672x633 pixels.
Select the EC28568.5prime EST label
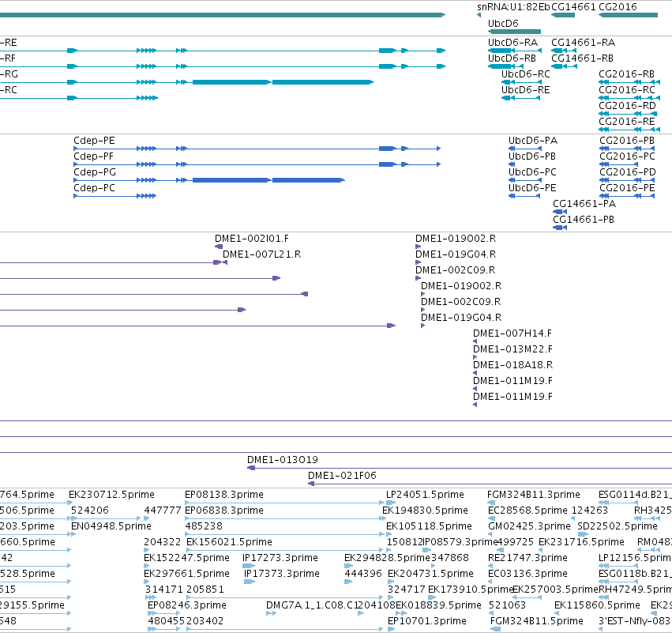coord(527,511)
